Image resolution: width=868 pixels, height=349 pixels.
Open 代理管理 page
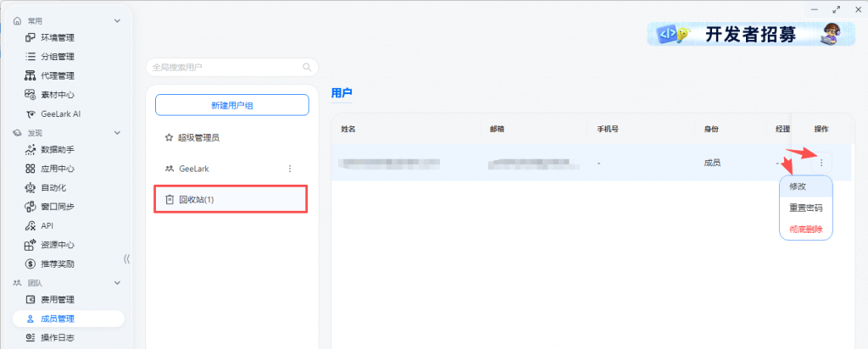(x=58, y=75)
